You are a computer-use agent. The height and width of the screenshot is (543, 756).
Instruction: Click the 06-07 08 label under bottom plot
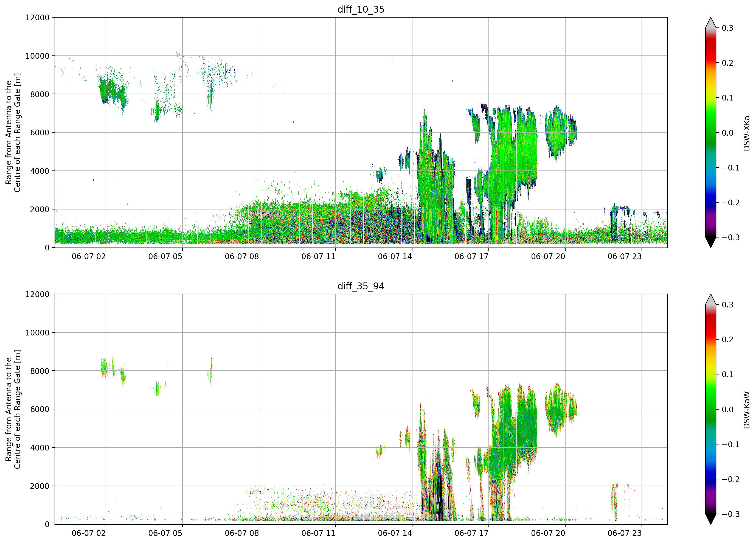click(x=242, y=533)
